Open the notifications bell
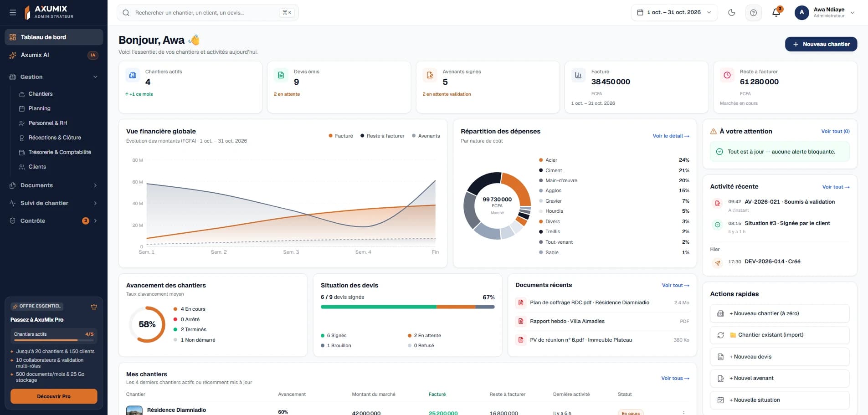The image size is (868, 415). pyautogui.click(x=776, y=13)
